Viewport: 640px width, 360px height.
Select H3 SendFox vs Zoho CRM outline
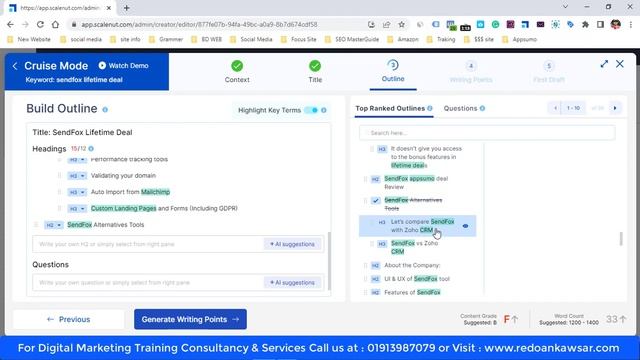414,247
